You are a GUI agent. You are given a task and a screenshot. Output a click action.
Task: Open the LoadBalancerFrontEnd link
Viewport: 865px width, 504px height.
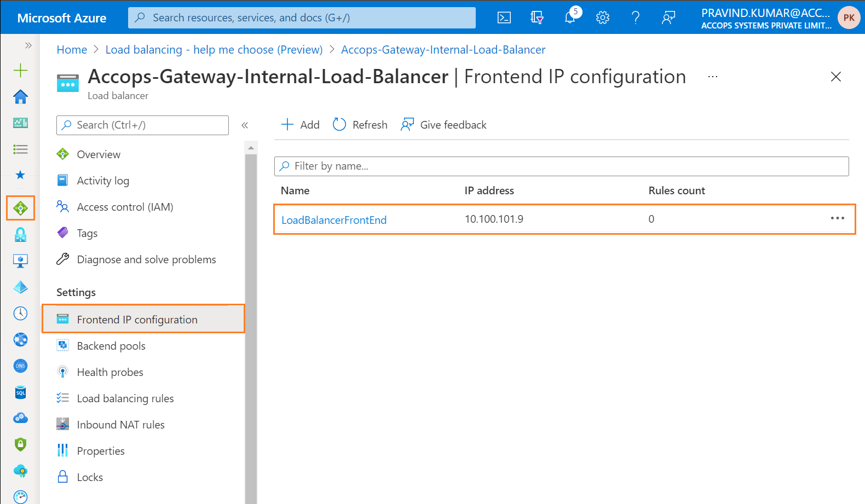[x=334, y=220]
